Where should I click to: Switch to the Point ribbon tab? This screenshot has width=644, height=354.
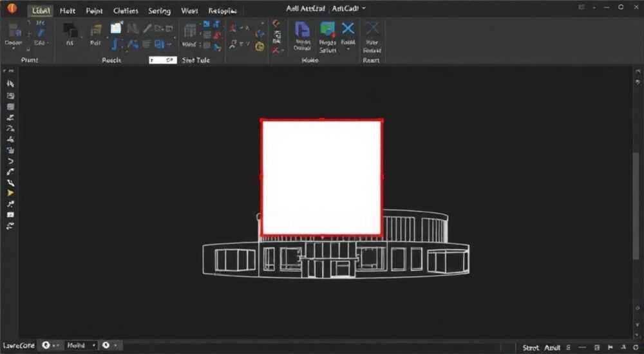(94, 11)
